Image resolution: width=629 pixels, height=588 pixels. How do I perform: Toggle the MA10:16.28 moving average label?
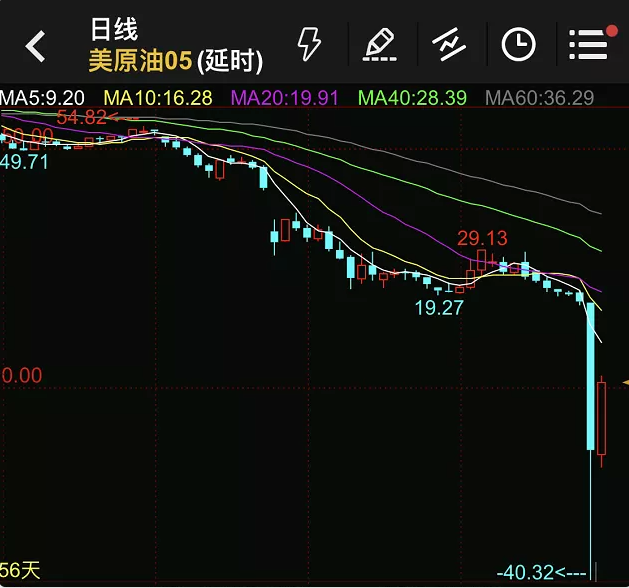tap(158, 98)
